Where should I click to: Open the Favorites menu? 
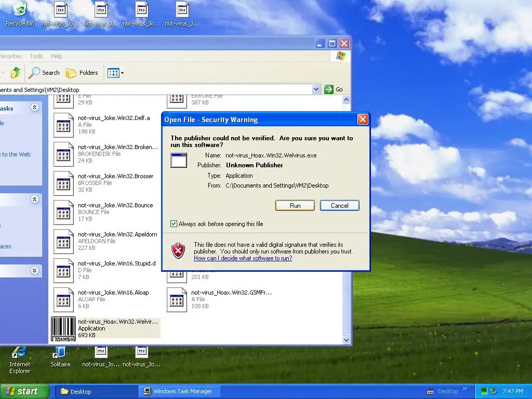(10, 56)
